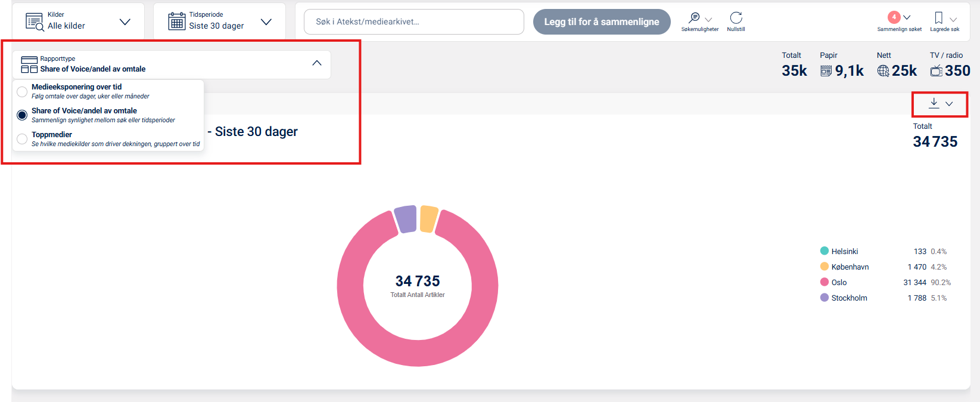Click the TV / radio 350 value
The width and height of the screenshot is (980, 402).
pos(957,70)
